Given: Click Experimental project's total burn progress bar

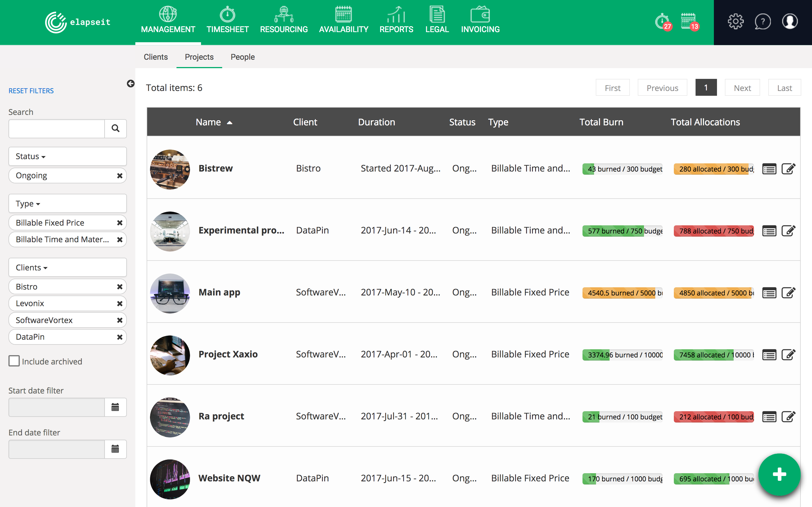Looking at the screenshot, I should [623, 231].
